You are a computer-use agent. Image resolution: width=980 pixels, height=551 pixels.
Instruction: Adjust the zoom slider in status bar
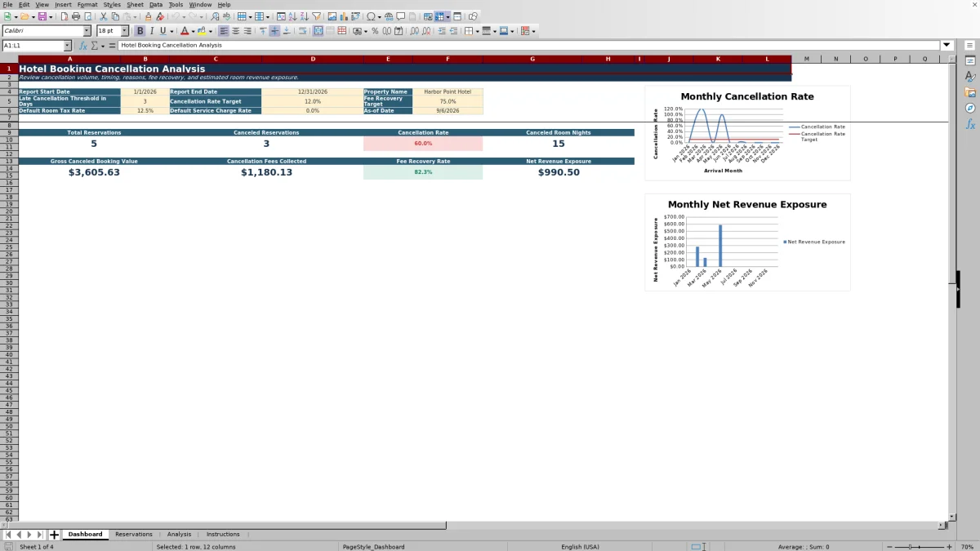coord(919,547)
